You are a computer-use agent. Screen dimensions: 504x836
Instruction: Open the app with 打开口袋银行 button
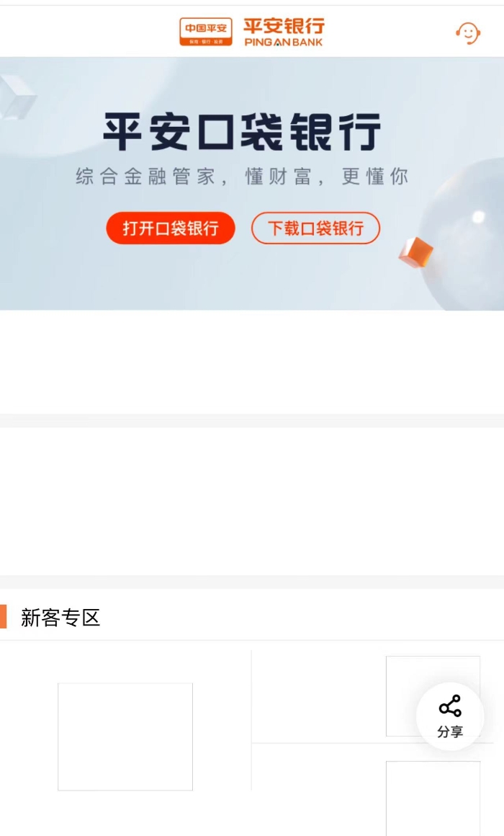pos(171,228)
